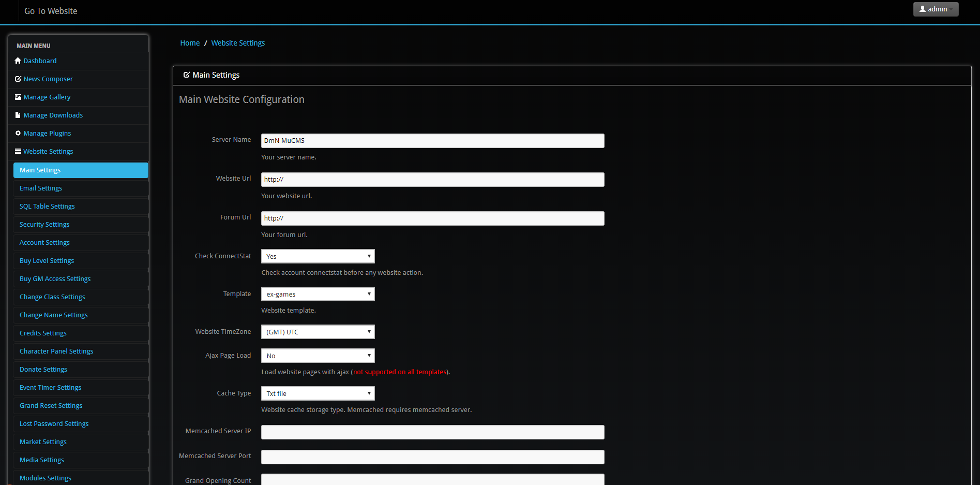The image size is (980, 485).
Task: Open Credits Settings
Action: pyautogui.click(x=81, y=333)
